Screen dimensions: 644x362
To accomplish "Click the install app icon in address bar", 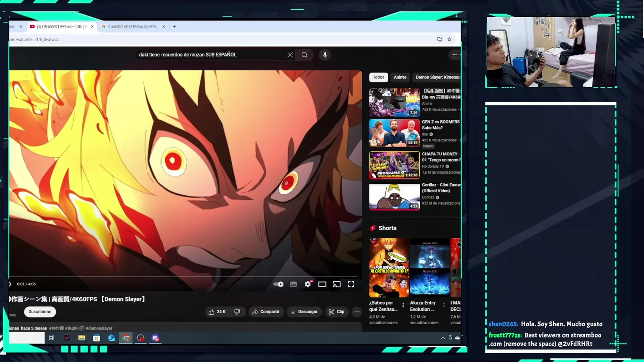I will click(439, 39).
